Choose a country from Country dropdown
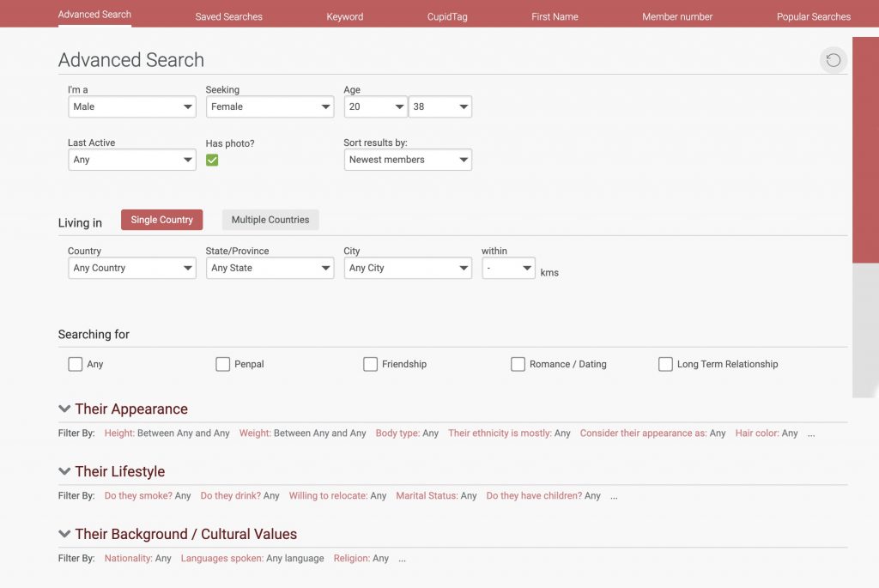The width and height of the screenshot is (879, 588). 132,268
